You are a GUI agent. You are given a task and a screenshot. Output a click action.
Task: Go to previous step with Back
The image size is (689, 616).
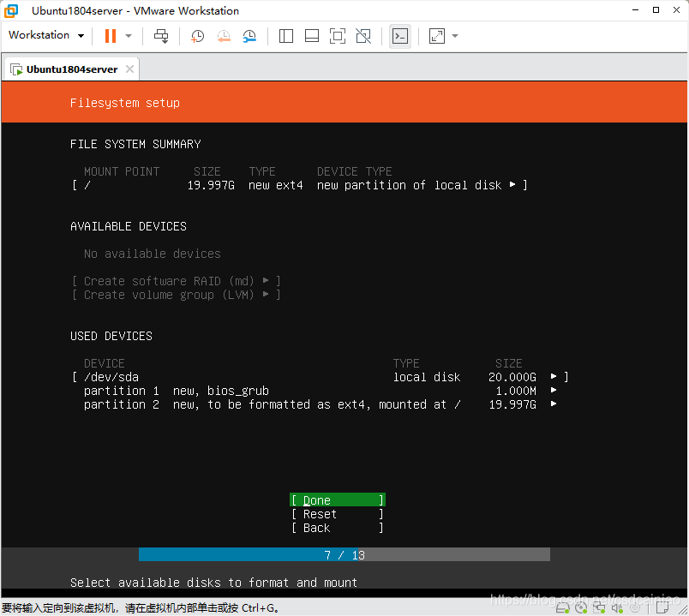click(338, 528)
